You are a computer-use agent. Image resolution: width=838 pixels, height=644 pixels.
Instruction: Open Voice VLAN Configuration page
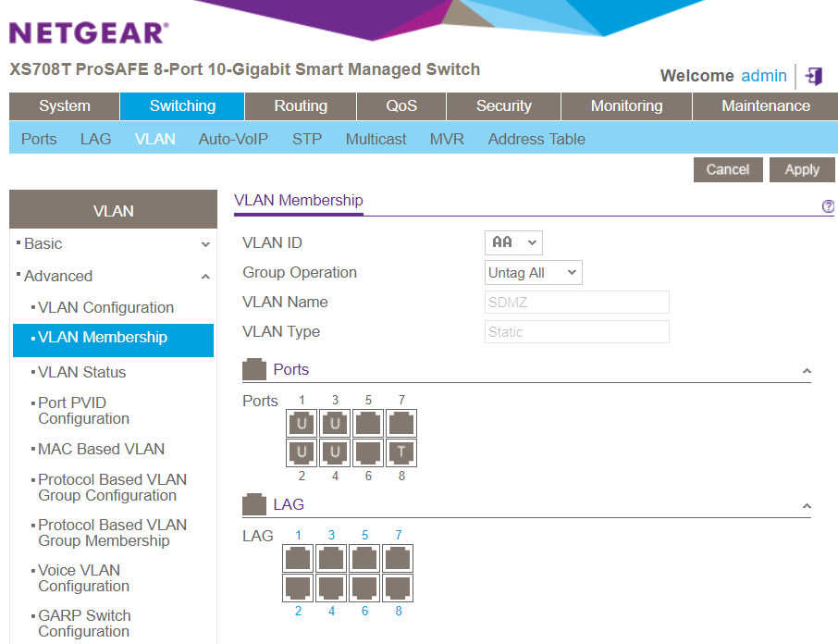coord(84,578)
